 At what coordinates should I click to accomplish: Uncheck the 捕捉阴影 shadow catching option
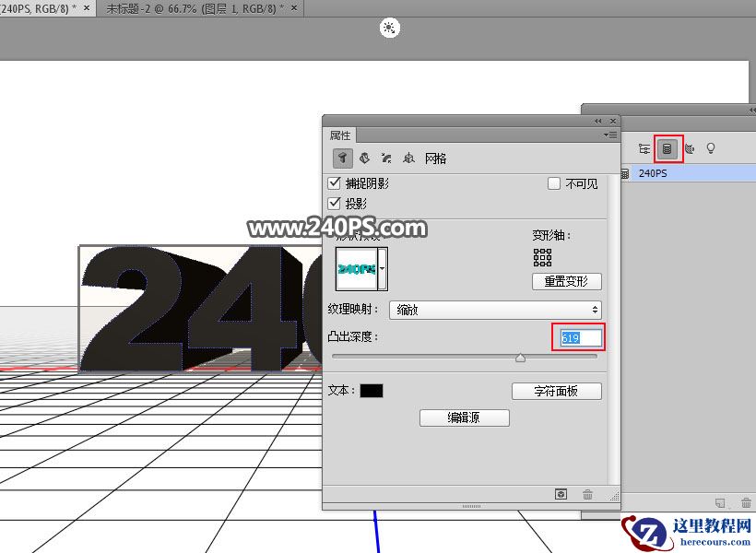(x=334, y=182)
